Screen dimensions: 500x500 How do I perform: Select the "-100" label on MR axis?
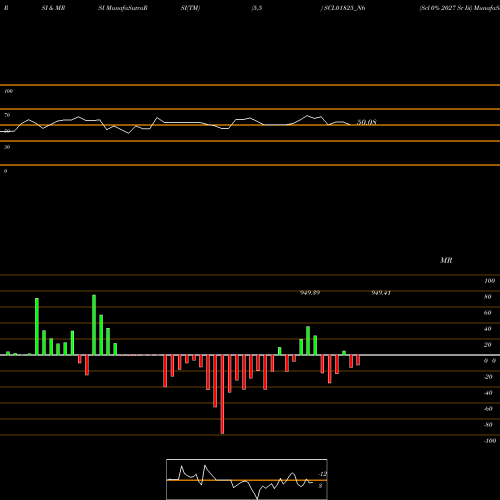click(490, 441)
